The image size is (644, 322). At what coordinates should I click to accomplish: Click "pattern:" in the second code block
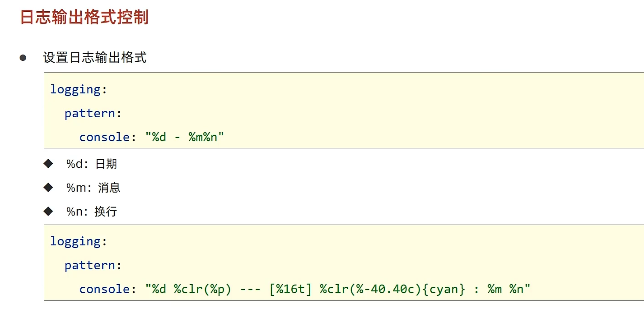click(93, 265)
